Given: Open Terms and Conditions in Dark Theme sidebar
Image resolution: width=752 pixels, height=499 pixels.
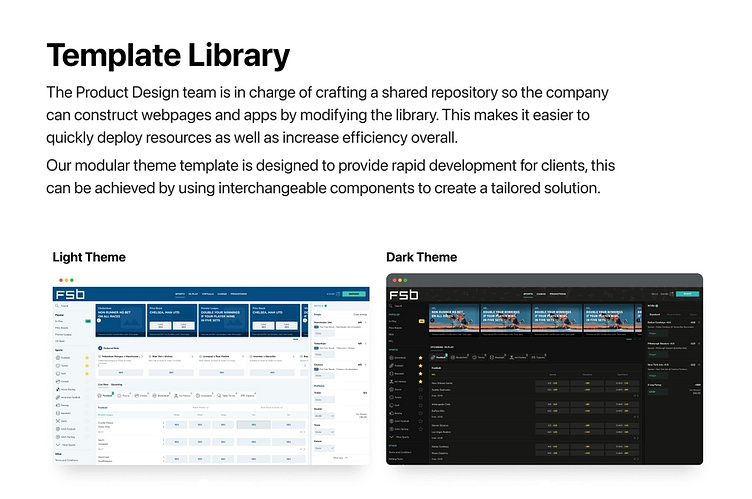Looking at the screenshot, I should coord(400,452).
